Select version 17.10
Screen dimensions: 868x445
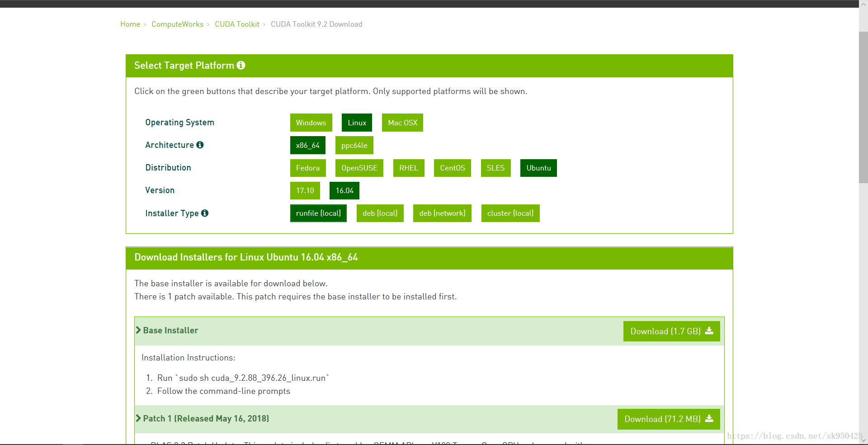click(x=305, y=190)
